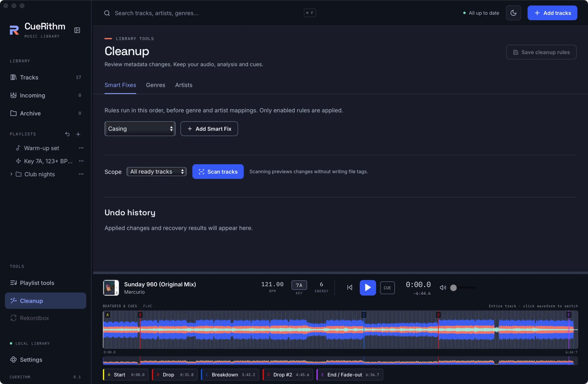Focus the search tracks input field
588x384 pixels.
tap(206, 13)
